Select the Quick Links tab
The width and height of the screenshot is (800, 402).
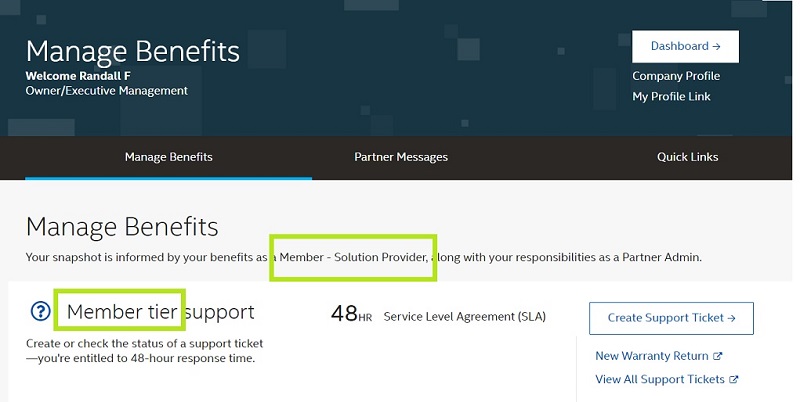click(x=687, y=157)
